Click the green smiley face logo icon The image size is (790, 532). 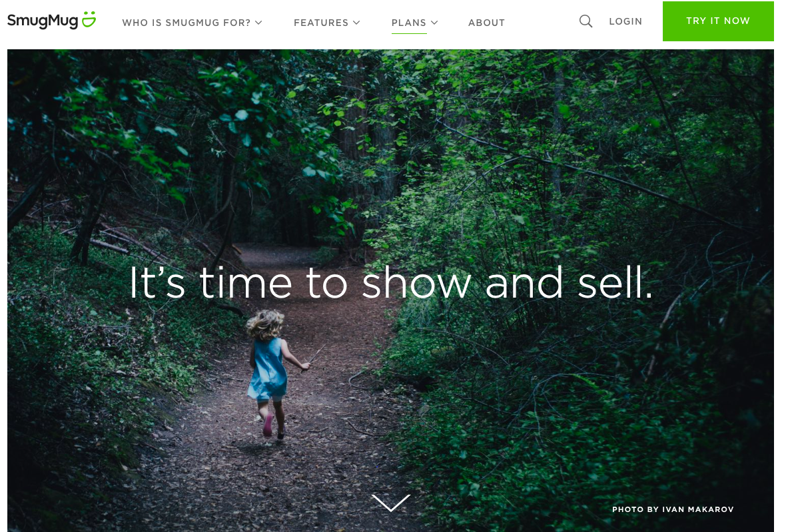(89, 19)
